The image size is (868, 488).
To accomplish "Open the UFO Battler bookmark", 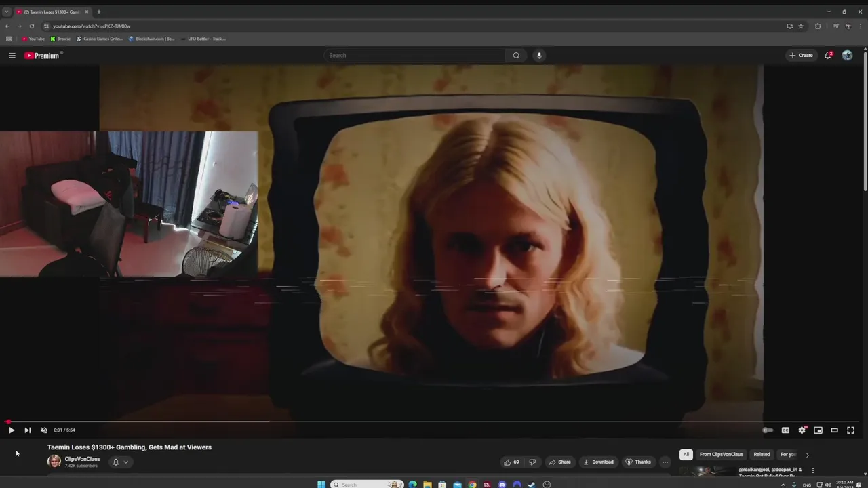I will pos(203,39).
